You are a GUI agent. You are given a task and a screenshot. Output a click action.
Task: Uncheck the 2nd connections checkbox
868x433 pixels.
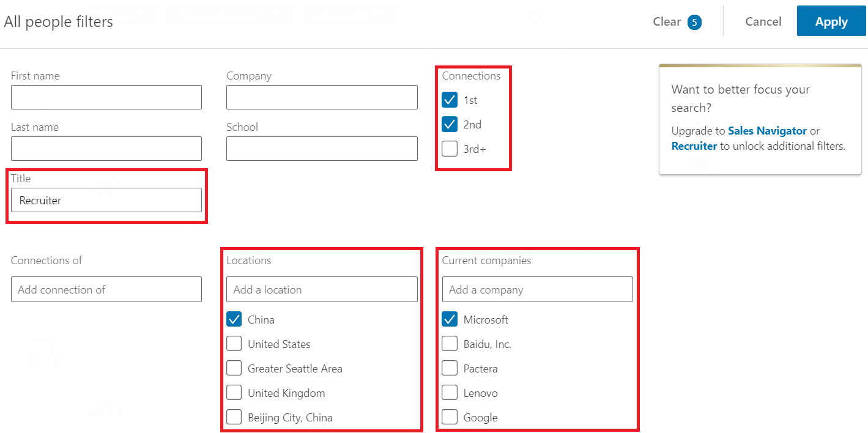click(x=450, y=124)
